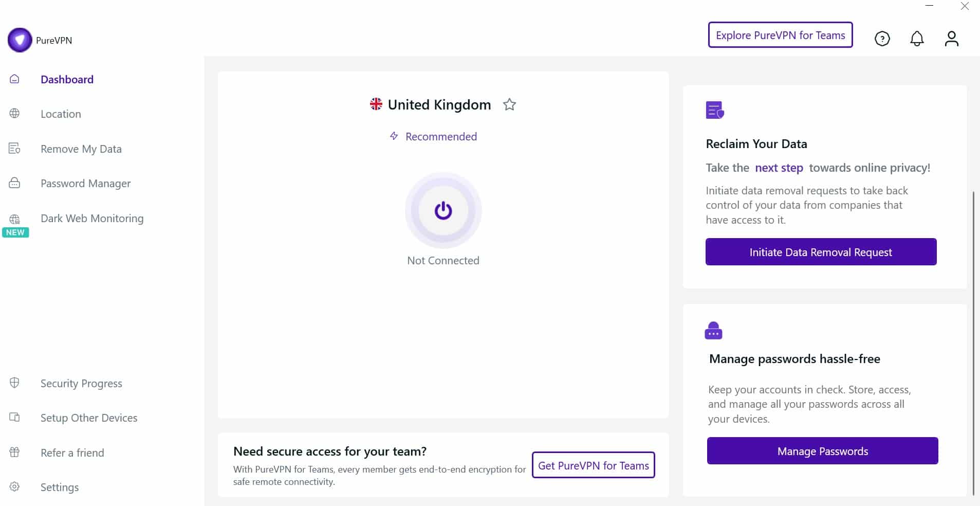Image resolution: width=980 pixels, height=506 pixels.
Task: Open the user account profile icon
Action: coord(952,39)
